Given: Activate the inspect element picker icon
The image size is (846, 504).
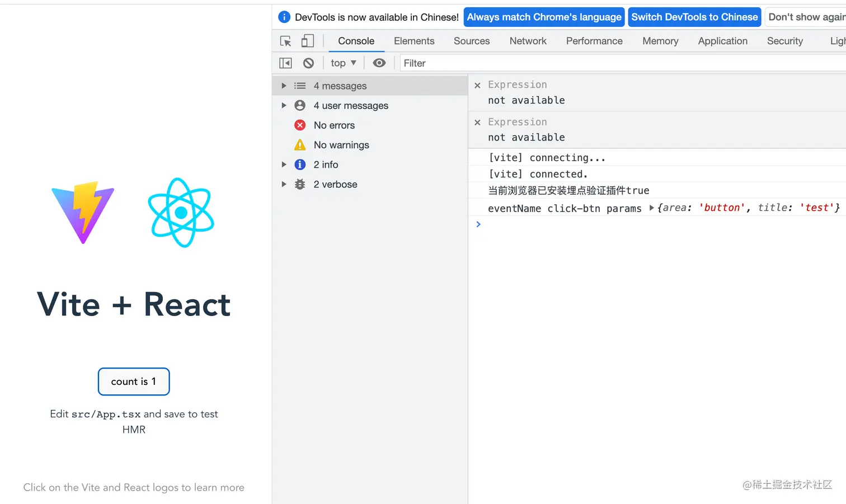Looking at the screenshot, I should coord(286,41).
